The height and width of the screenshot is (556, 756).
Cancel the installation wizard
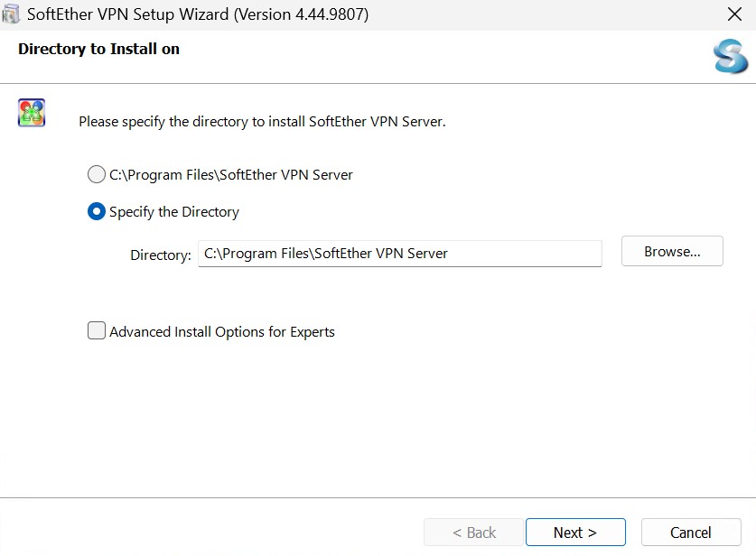pos(691,533)
